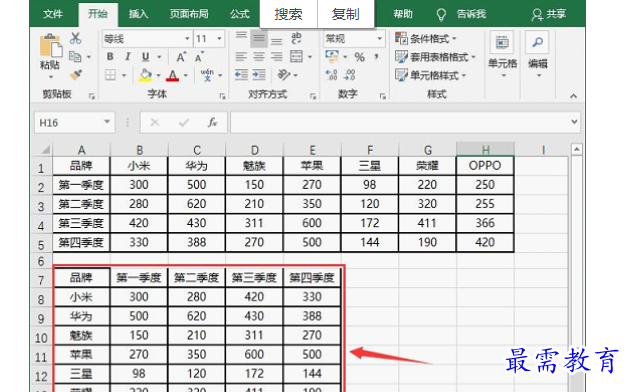Click the text Orientation icon
Viewport: 627px width, 392px height.
pos(284,75)
